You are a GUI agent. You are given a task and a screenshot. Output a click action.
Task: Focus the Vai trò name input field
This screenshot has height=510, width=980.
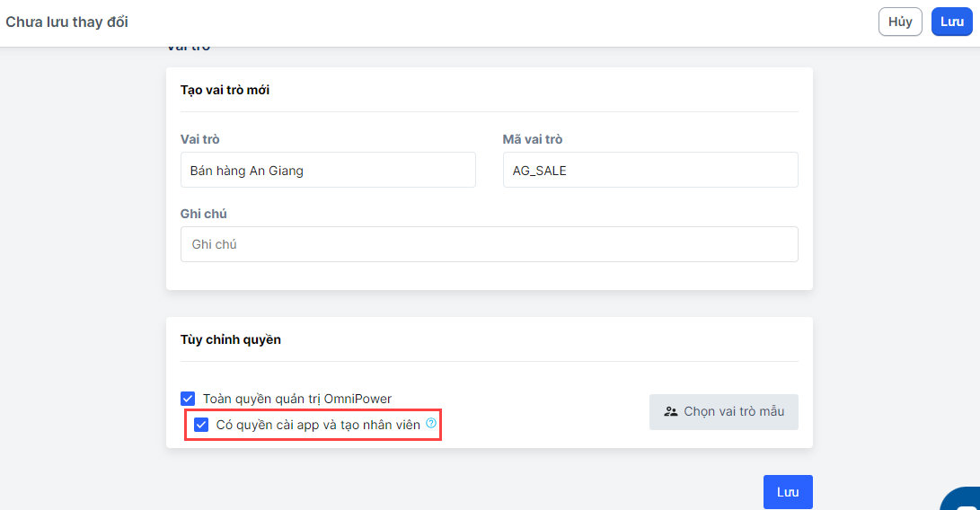point(328,170)
